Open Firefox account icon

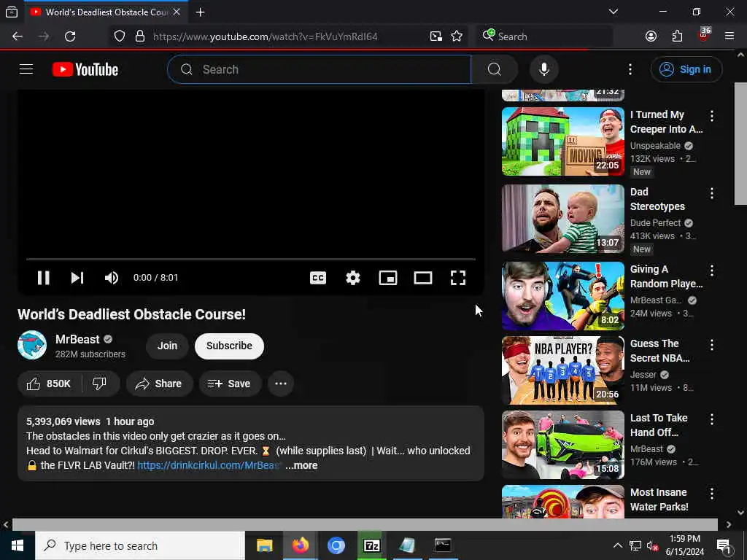tap(651, 36)
